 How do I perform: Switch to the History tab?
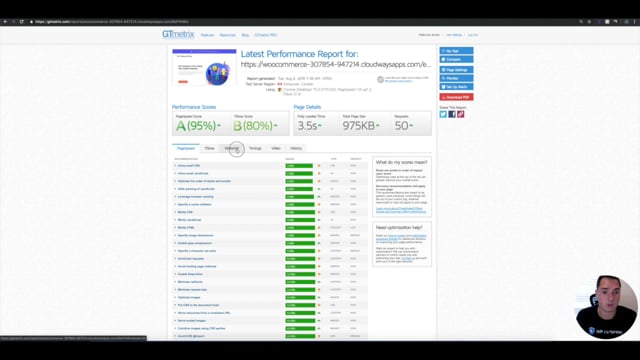coord(296,149)
